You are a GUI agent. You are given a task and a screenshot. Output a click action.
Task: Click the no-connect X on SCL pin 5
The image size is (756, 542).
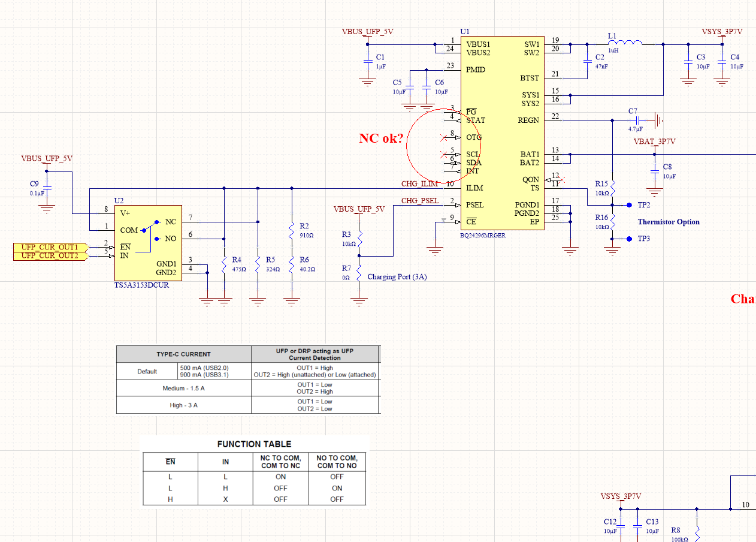[444, 154]
